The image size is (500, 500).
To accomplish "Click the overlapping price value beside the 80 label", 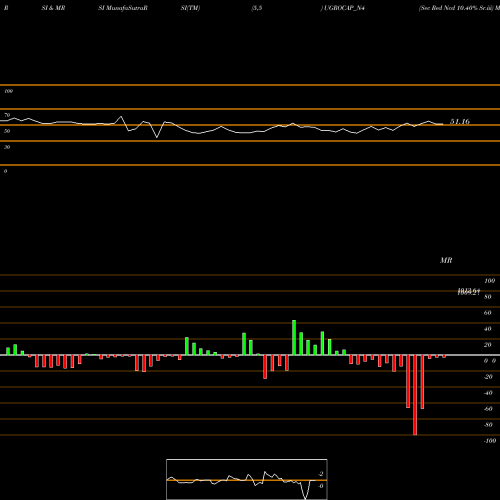I will tap(469, 292).
